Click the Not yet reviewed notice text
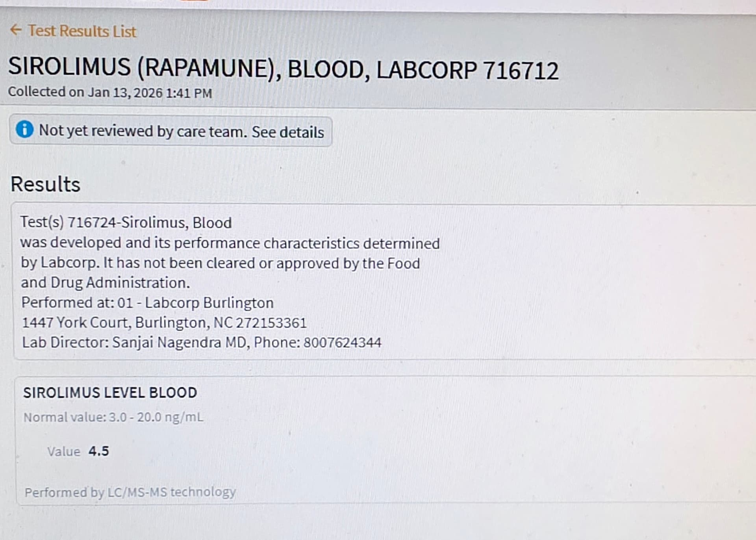The width and height of the screenshot is (756, 540). click(x=143, y=131)
